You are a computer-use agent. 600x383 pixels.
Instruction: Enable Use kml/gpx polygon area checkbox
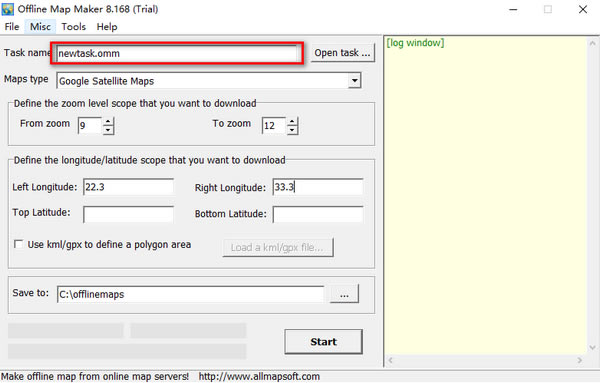[18, 244]
